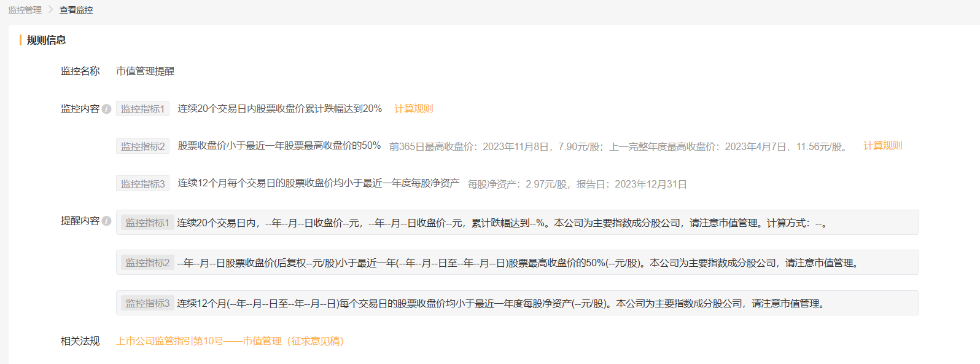Click 监控指标3 tag in 提醒内容
980x364 pixels.
[x=147, y=303]
